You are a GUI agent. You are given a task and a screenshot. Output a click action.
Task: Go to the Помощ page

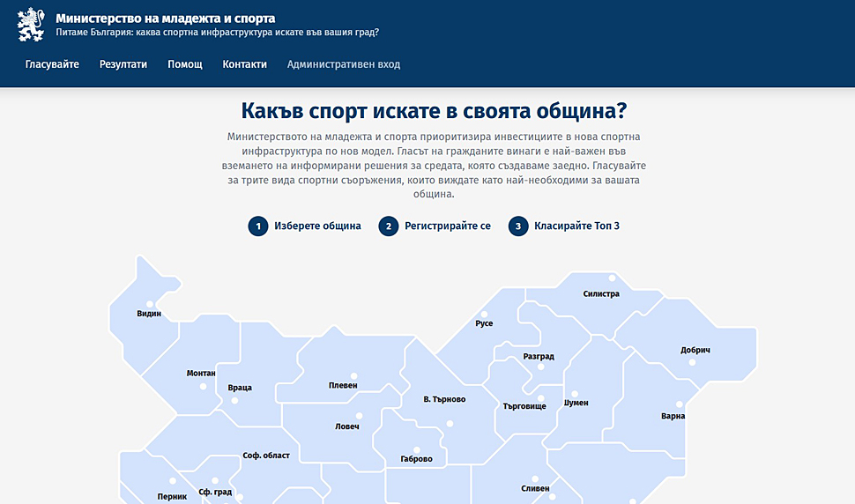click(185, 64)
